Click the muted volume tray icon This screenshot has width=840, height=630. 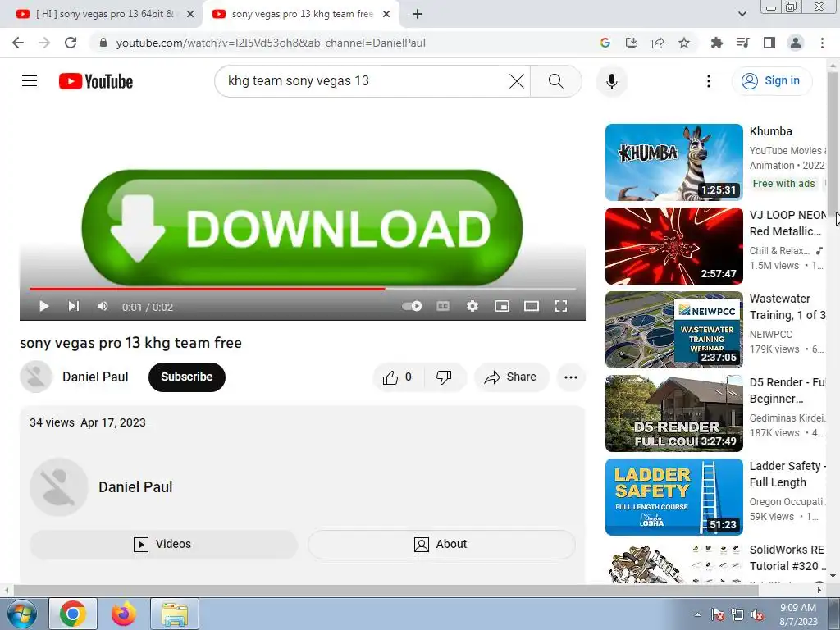757,614
